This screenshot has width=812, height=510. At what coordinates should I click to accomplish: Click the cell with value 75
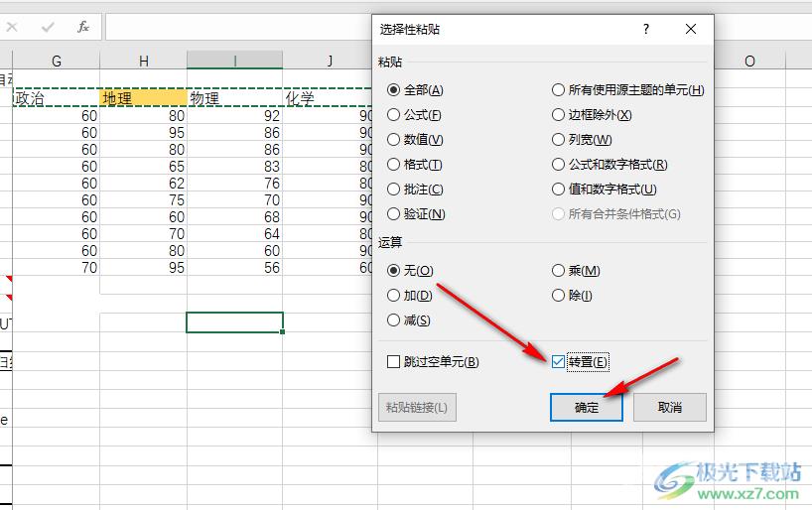(144, 199)
